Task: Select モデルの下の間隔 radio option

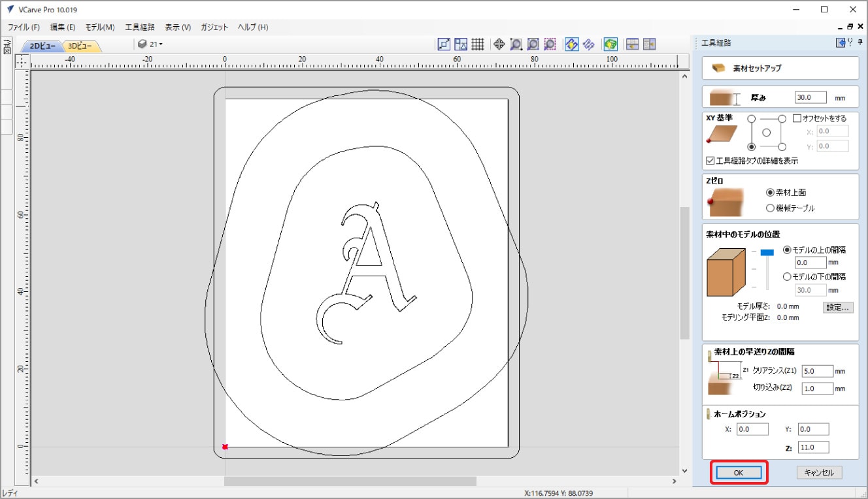Action: (x=787, y=276)
